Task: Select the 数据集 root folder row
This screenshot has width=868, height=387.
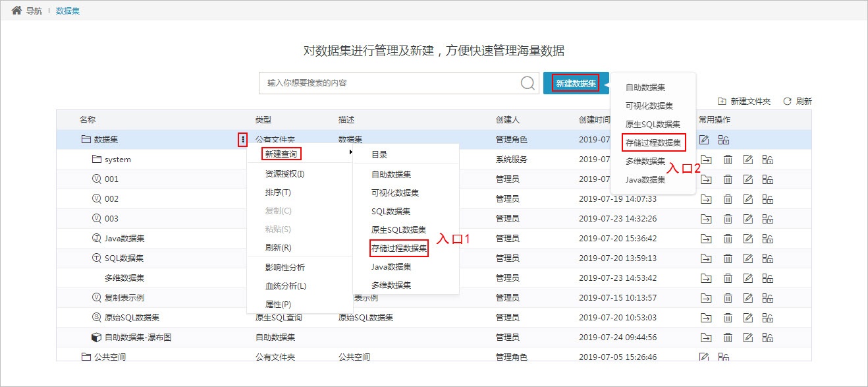Action: coord(434,140)
